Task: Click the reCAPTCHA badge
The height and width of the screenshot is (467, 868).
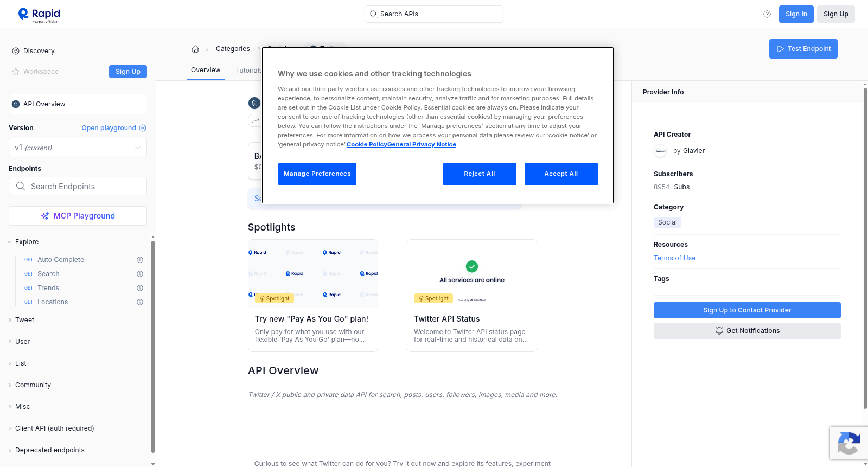Action: click(849, 443)
